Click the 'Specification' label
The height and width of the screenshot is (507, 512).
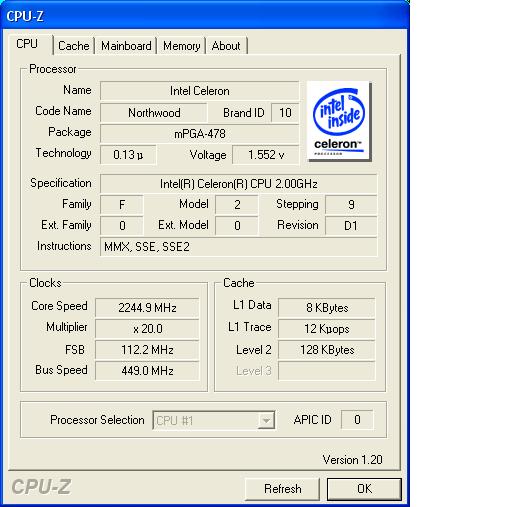(61, 183)
